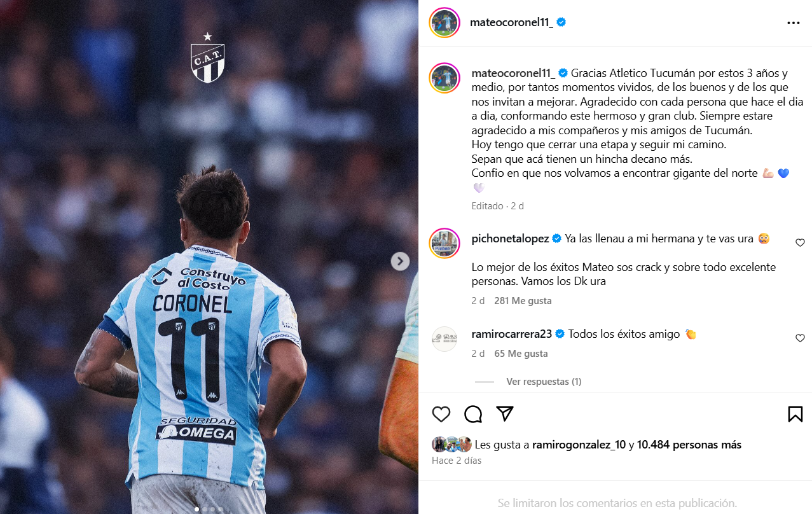Image resolution: width=812 pixels, height=514 pixels.
Task: Share the post via paper plane icon
Action: point(505,414)
